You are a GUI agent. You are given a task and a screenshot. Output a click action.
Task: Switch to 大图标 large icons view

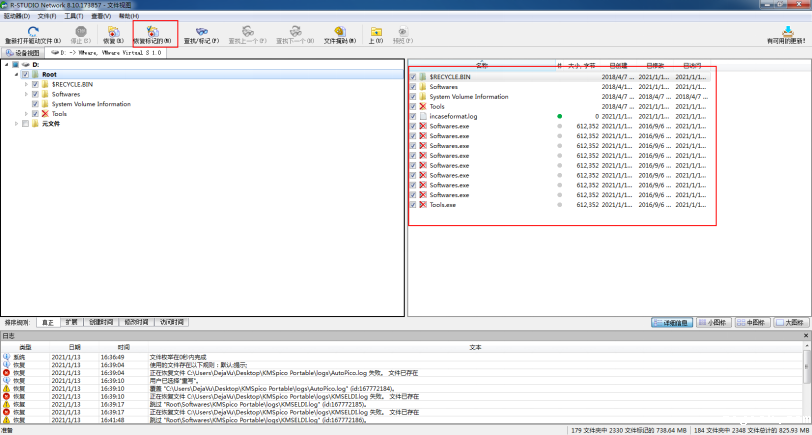[x=788, y=323]
